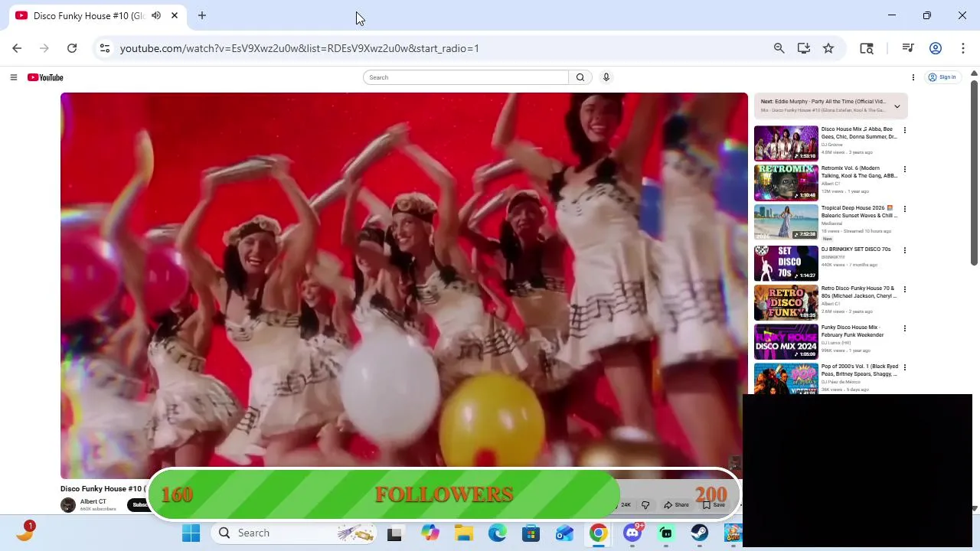Share the video
This screenshot has height=551, width=980.
click(x=677, y=505)
